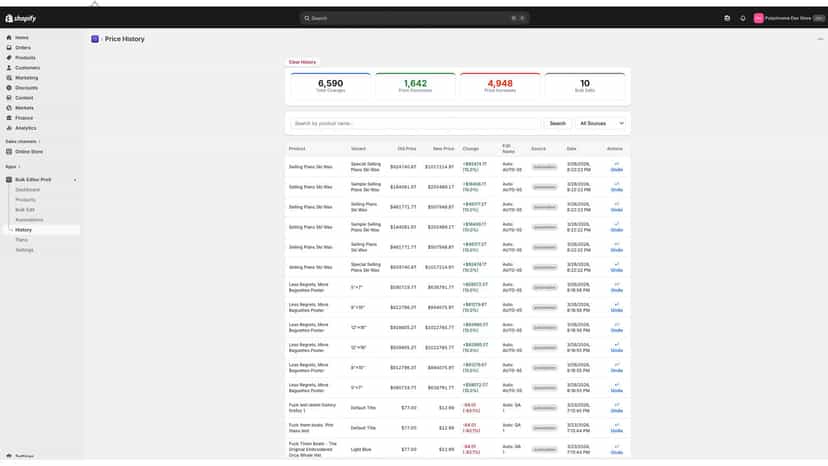Click the Light Blue variant cell
The height and width of the screenshot is (466, 828).
[361, 450]
